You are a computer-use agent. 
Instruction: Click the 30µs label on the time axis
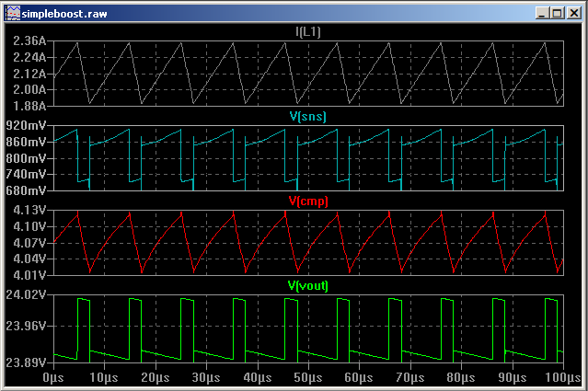[x=206, y=377]
